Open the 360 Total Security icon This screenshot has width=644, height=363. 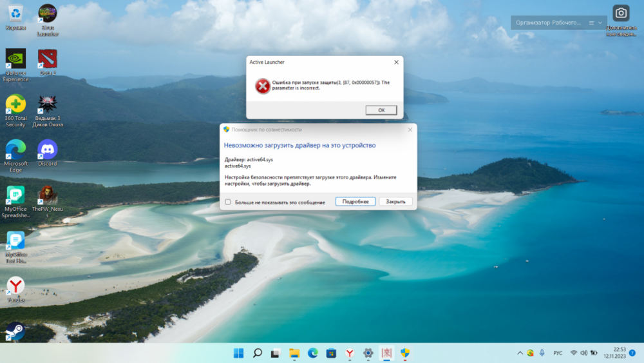(15, 105)
